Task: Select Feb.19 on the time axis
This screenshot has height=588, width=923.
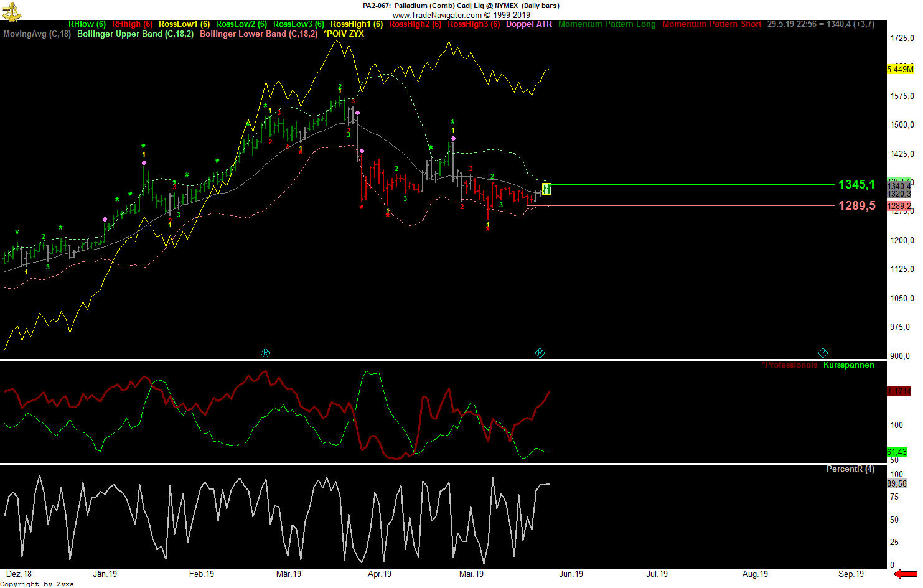Action: [x=202, y=574]
